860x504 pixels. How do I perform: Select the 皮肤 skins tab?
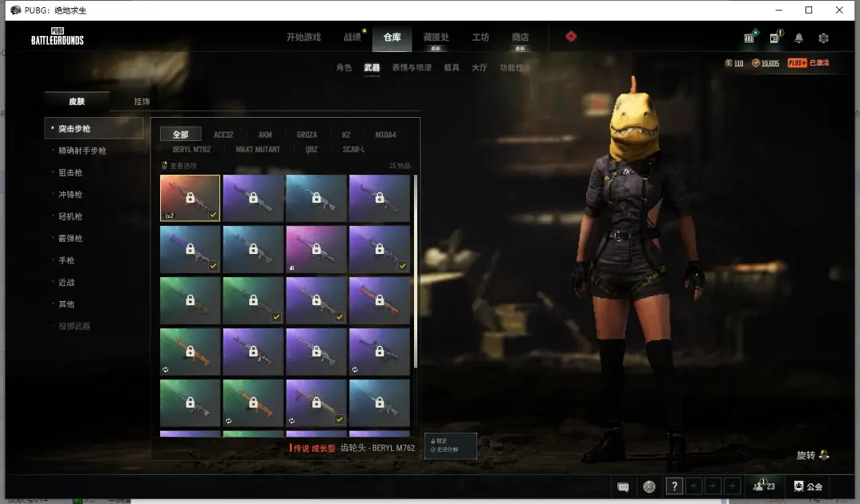tap(76, 101)
